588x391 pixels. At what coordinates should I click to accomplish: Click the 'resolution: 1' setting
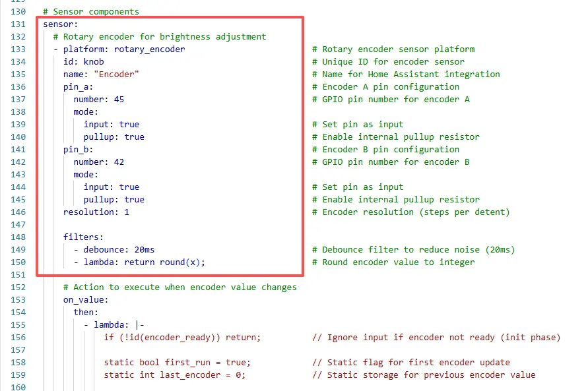click(x=96, y=212)
